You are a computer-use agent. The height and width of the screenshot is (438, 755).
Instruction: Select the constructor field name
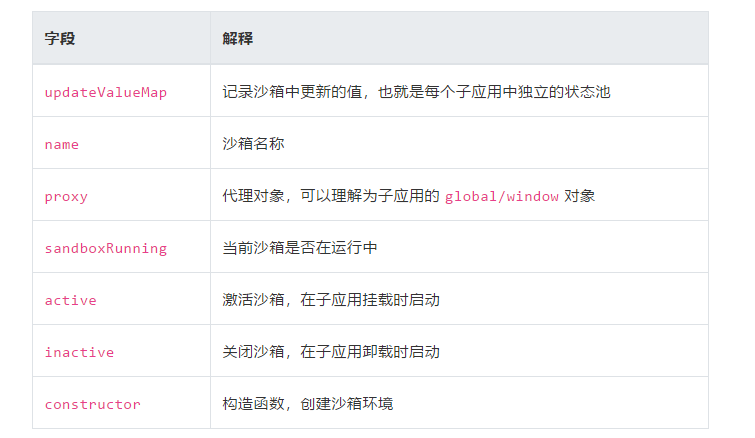click(92, 404)
